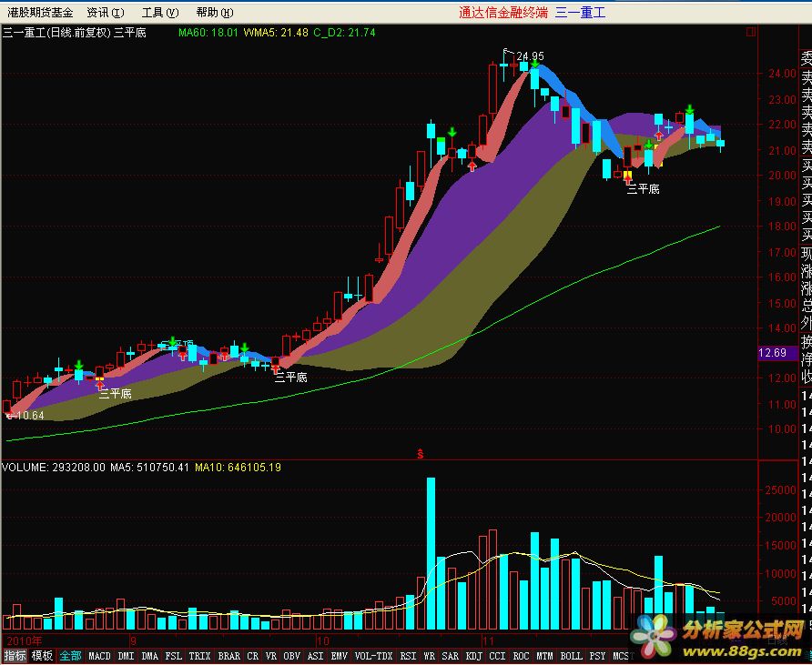
Task: Select the ASI indicator tab
Action: click(315, 656)
